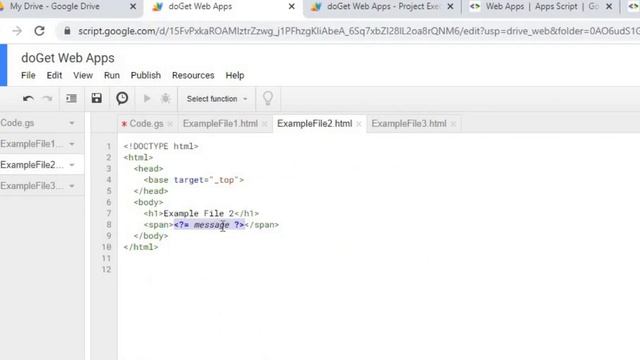640x360 pixels.
Task: Close the ExampleFile3.html editor tab
Action: pyautogui.click(x=453, y=124)
